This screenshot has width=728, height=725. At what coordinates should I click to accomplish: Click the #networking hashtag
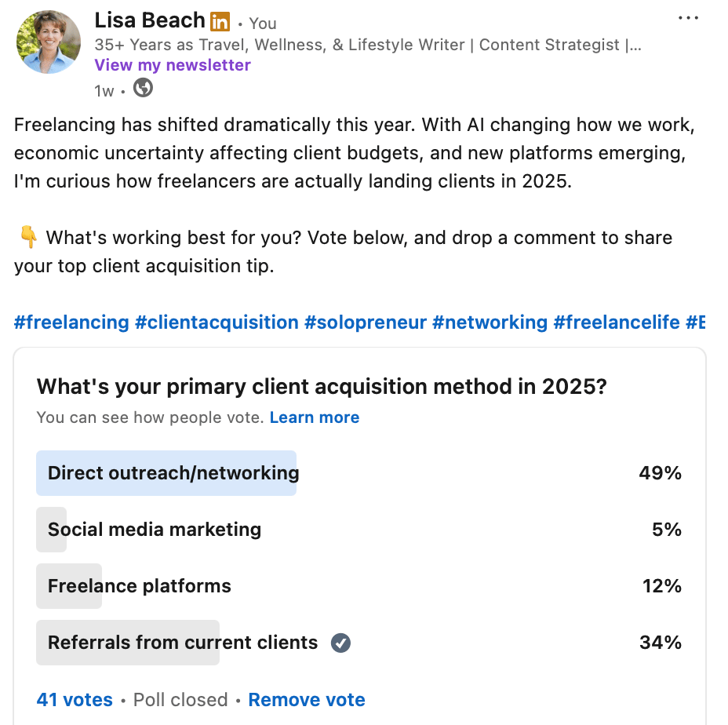point(490,322)
